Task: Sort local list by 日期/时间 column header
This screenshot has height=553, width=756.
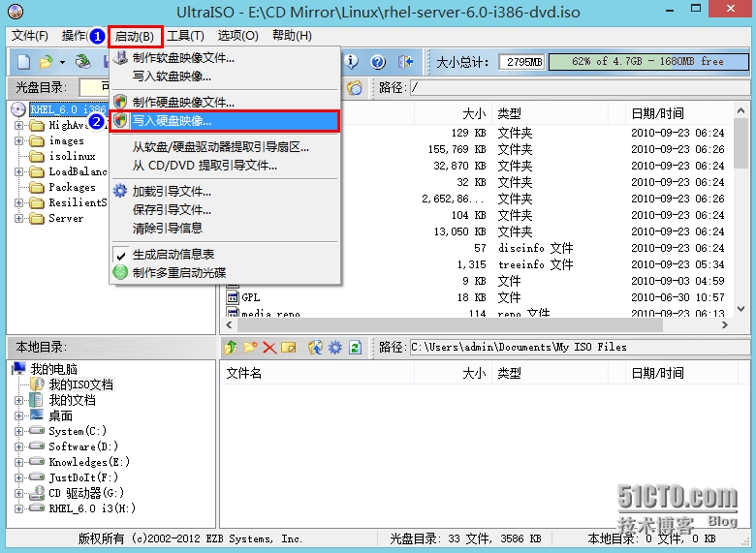Action: pos(681,373)
